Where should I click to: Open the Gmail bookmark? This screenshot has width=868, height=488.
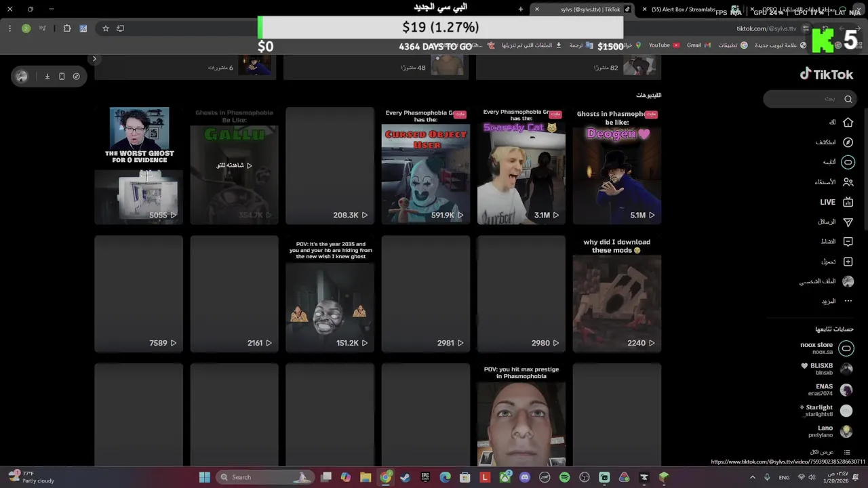click(x=698, y=45)
